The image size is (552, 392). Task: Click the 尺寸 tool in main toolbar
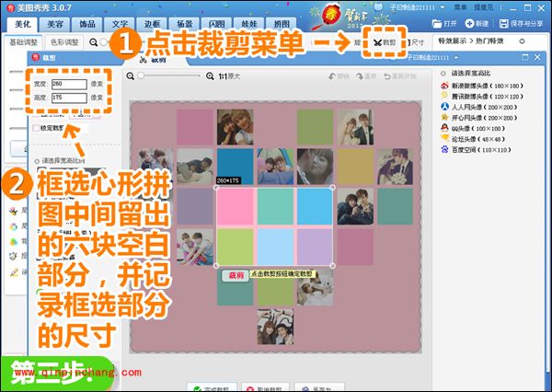pyautogui.click(x=415, y=42)
